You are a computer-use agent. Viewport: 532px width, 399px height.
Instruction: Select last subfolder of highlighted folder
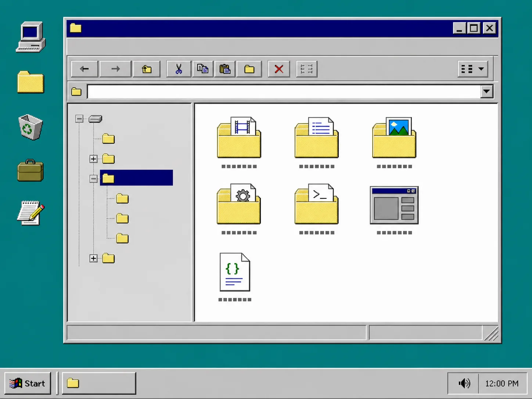[122, 238]
